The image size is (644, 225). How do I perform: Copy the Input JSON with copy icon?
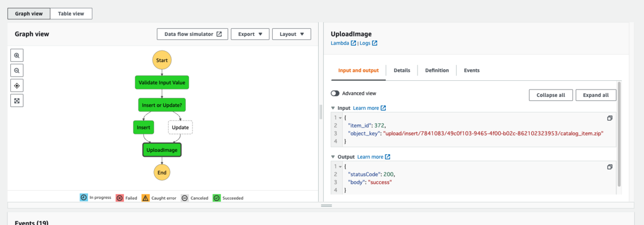610,118
